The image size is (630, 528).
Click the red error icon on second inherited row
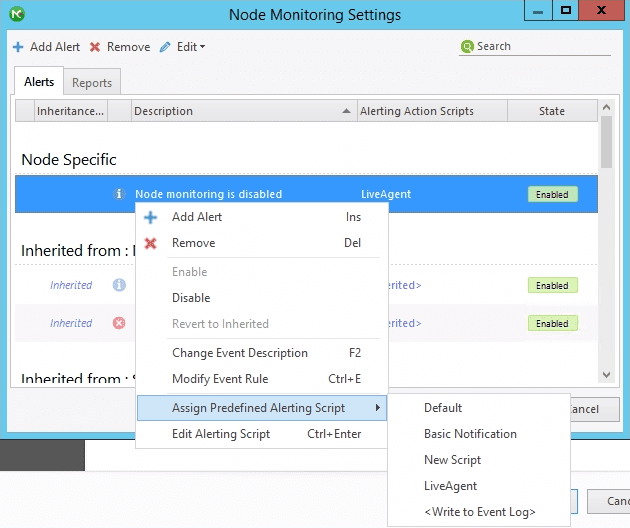point(119,323)
